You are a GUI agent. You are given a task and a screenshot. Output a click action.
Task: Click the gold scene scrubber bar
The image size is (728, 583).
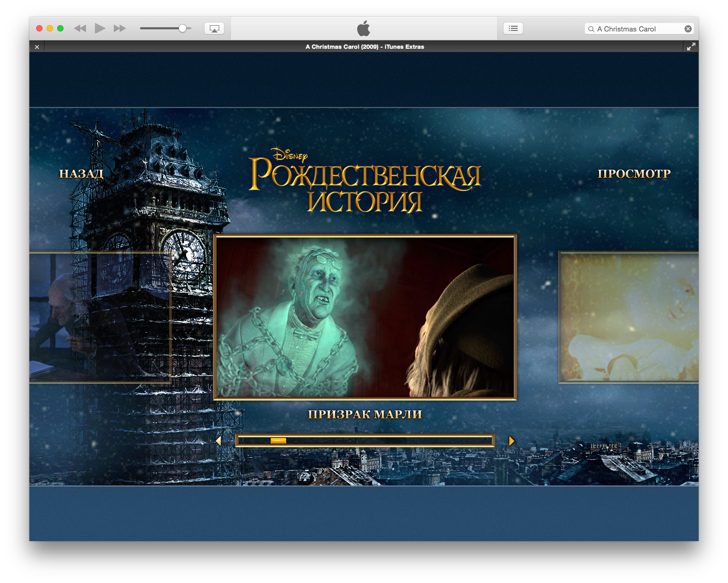point(365,440)
